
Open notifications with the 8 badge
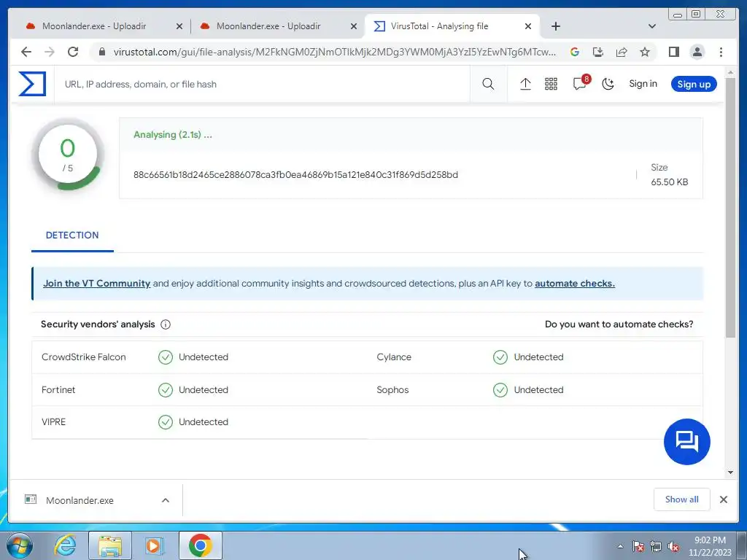(581, 83)
